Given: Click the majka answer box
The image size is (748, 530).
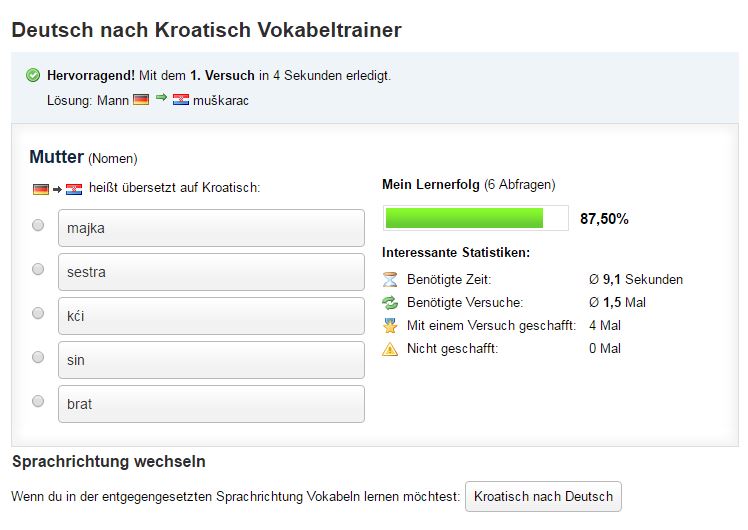Looking at the screenshot, I should 211,228.
